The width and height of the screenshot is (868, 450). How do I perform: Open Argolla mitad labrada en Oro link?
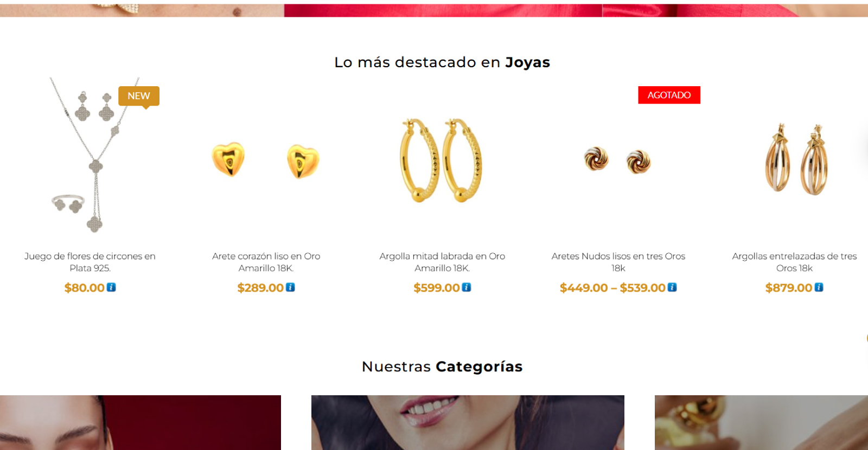(x=442, y=262)
